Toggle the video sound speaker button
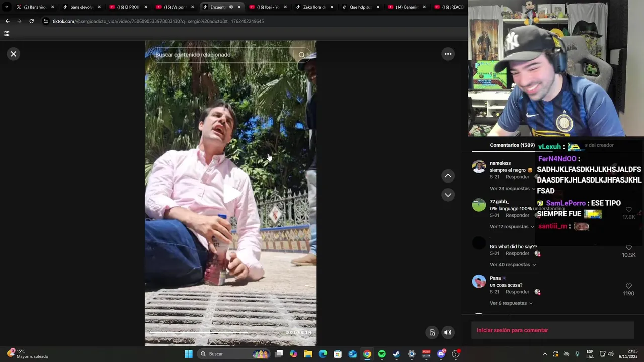Viewport: 644px width, 362px height. tap(448, 332)
